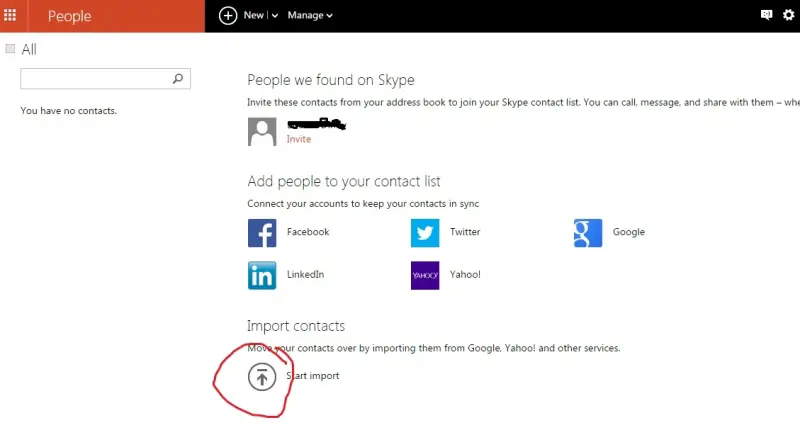Click the Yahoo! logo icon
The width and height of the screenshot is (800, 447).
424,276
